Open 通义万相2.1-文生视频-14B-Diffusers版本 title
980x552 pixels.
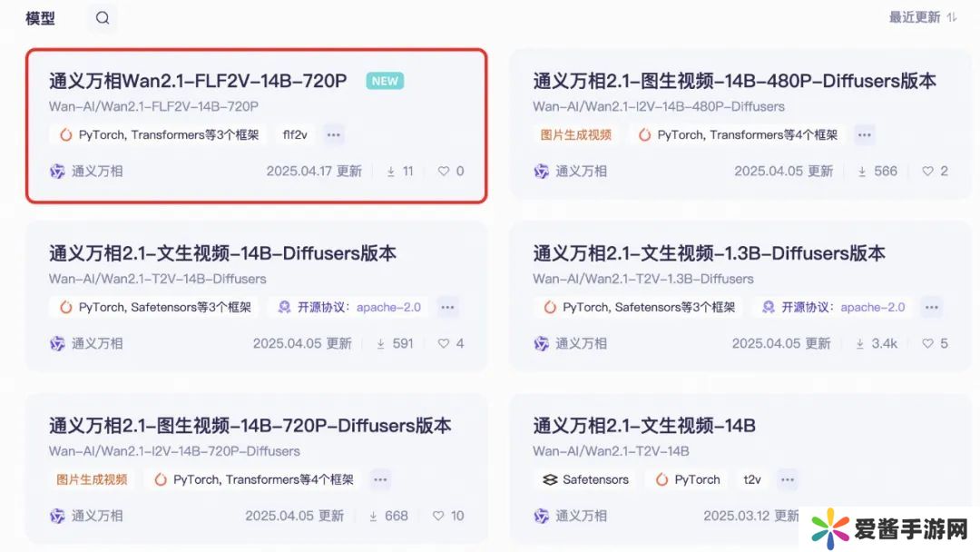[x=222, y=253]
